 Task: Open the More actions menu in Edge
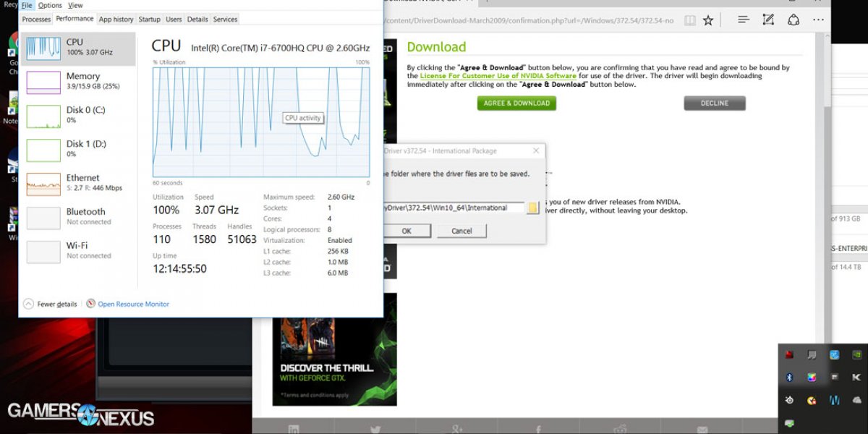[818, 20]
